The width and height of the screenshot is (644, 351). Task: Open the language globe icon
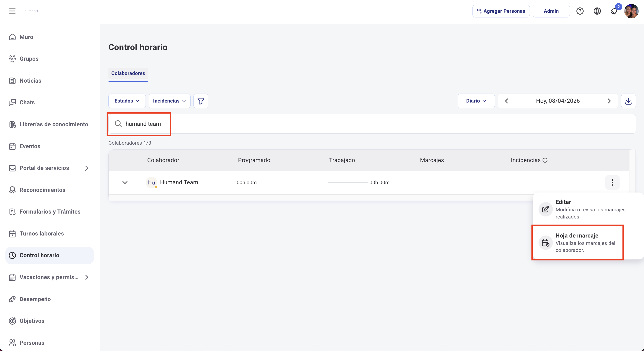click(x=597, y=11)
